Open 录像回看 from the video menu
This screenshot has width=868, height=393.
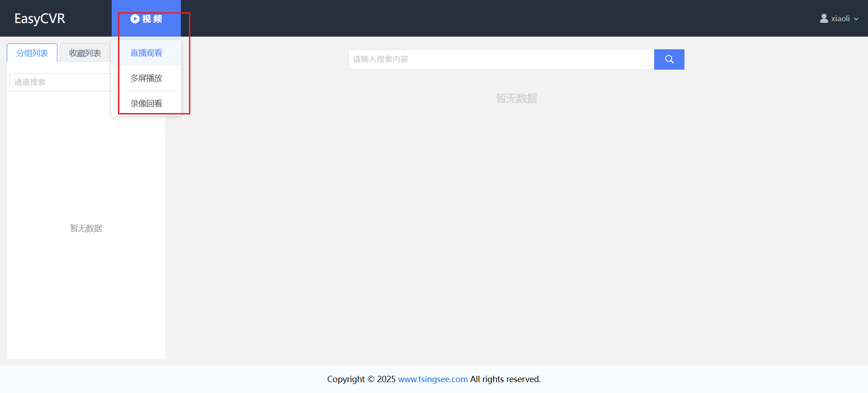(x=146, y=104)
